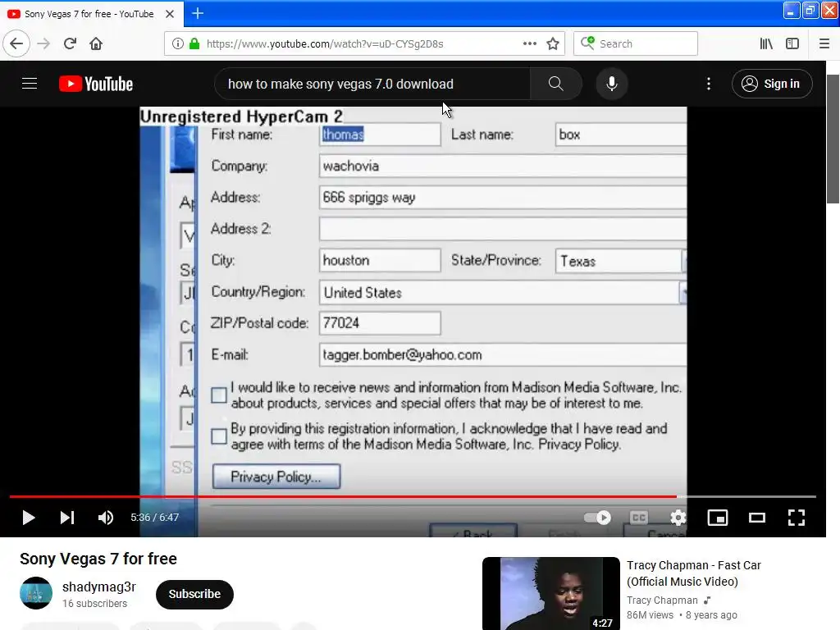Click the Last name field with box
Image resolution: width=840 pixels, height=630 pixels.
[x=621, y=135]
